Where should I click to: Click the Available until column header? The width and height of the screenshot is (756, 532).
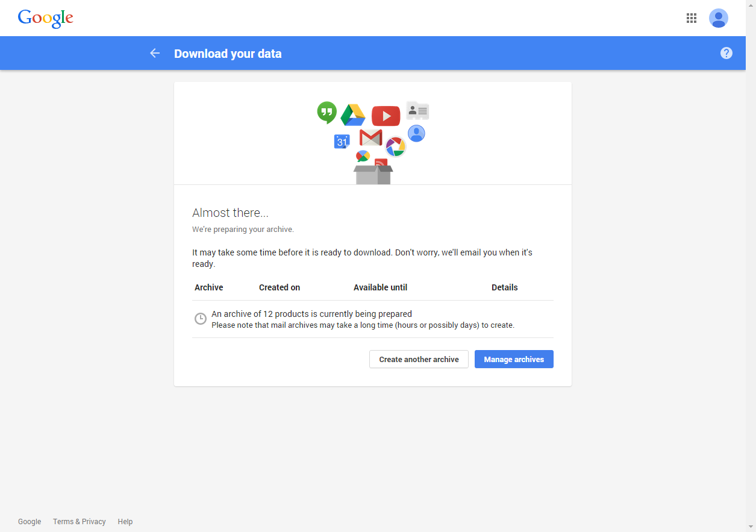pos(380,287)
